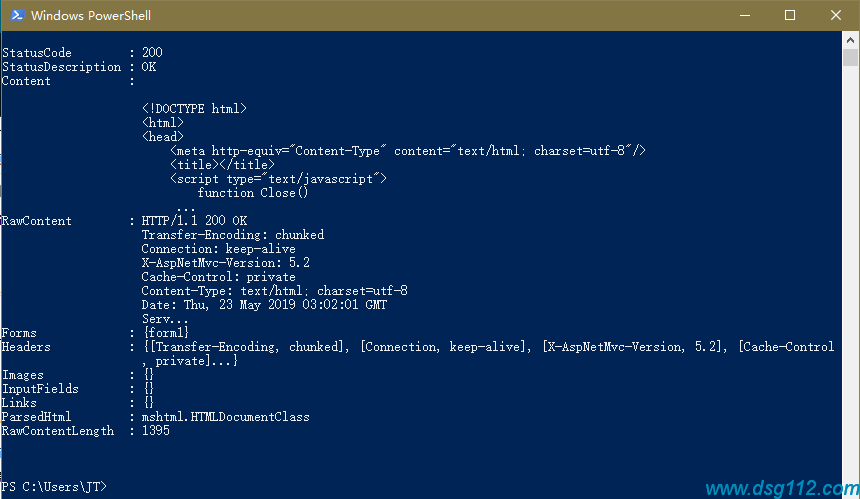Click the PowerShell icon in title bar
Screen dimensions: 860x499
[17, 15]
